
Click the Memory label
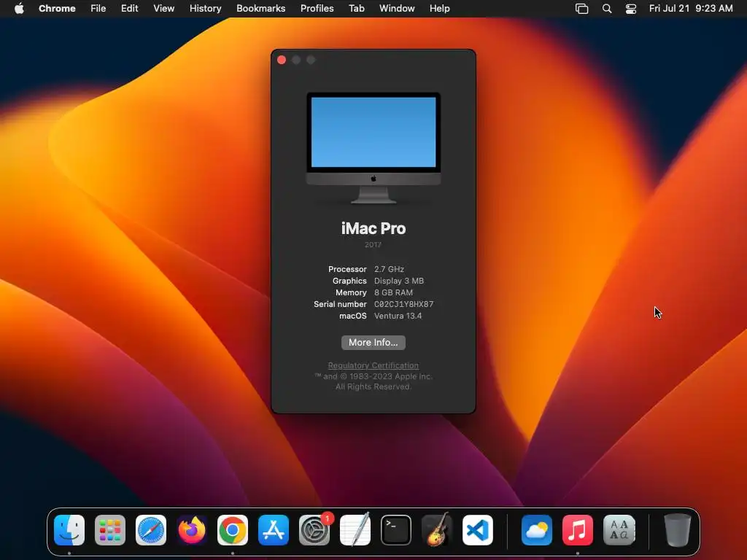[x=351, y=292]
